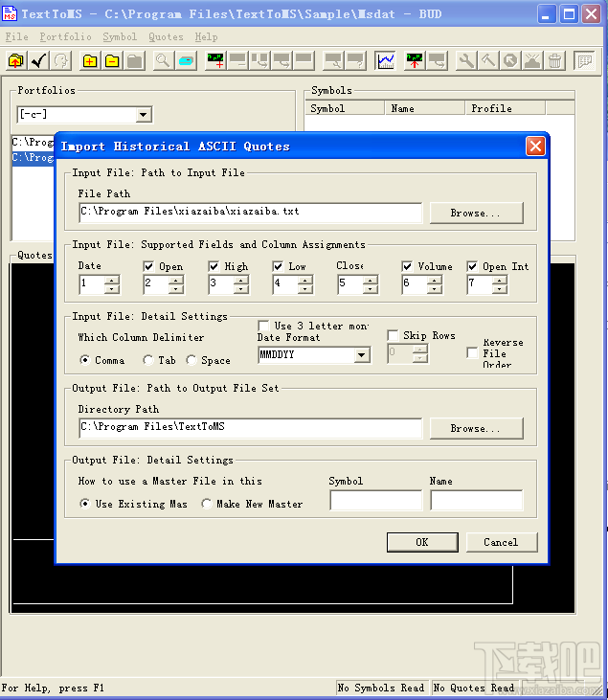Select the Tab delimiter radio button
The width and height of the screenshot is (608, 700).
pos(148,360)
